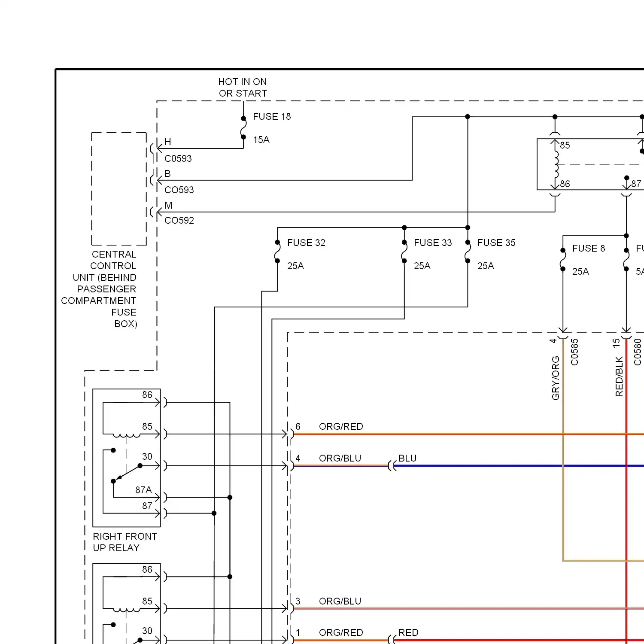
Task: Click pin '85' in Right Front Up Relay
Action: click(x=147, y=427)
